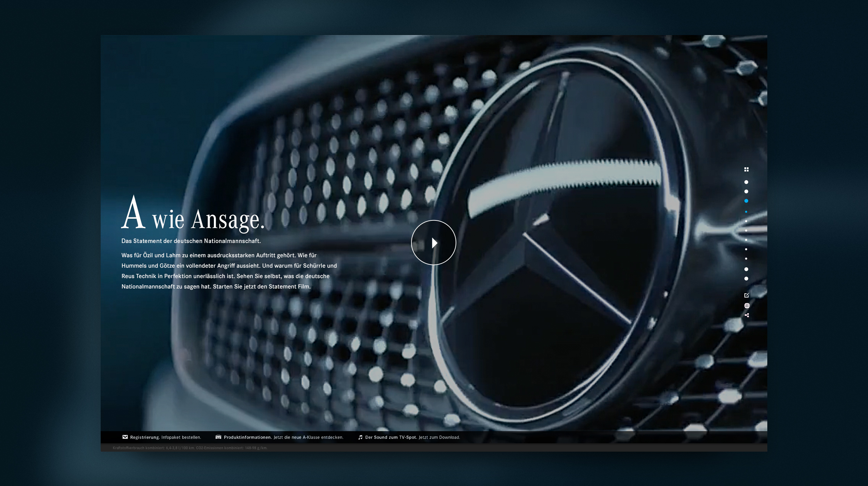This screenshot has height=486, width=868.
Task: Click 'Das Statement der deutschen Nationalmannschaft.' subtitle
Action: coord(191,241)
